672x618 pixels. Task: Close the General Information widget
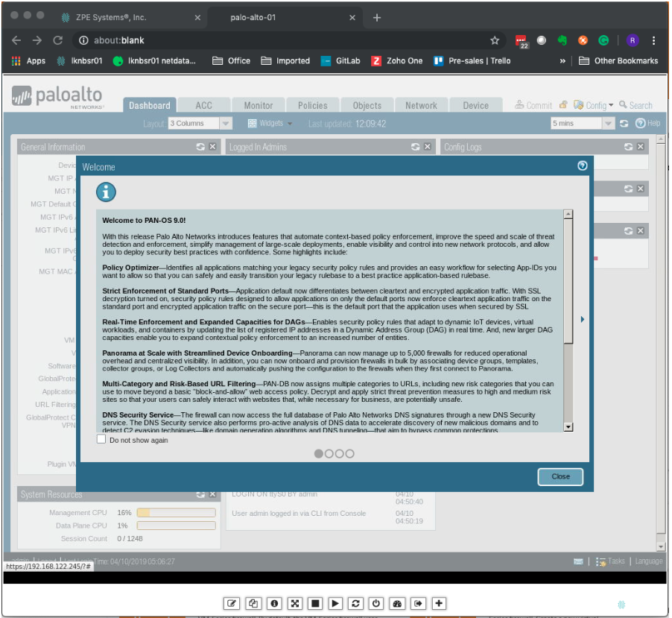point(212,147)
